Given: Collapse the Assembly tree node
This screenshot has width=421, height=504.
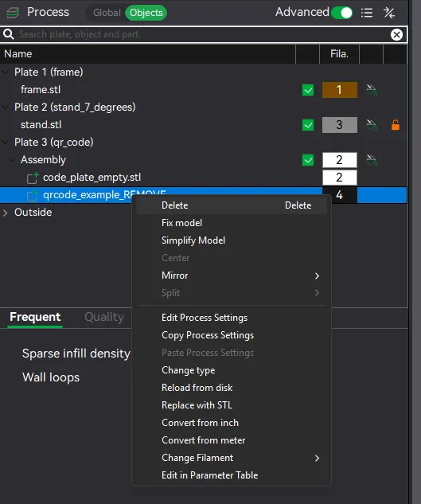Looking at the screenshot, I should [12, 160].
